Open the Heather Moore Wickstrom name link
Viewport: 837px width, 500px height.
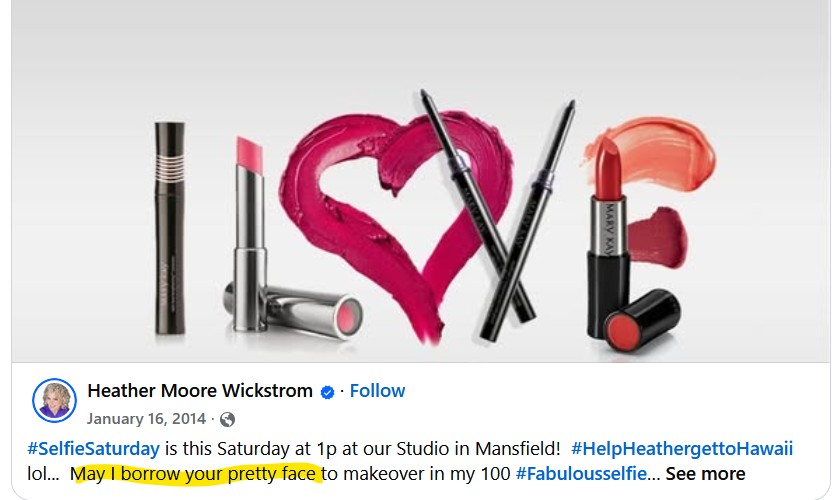click(x=200, y=391)
